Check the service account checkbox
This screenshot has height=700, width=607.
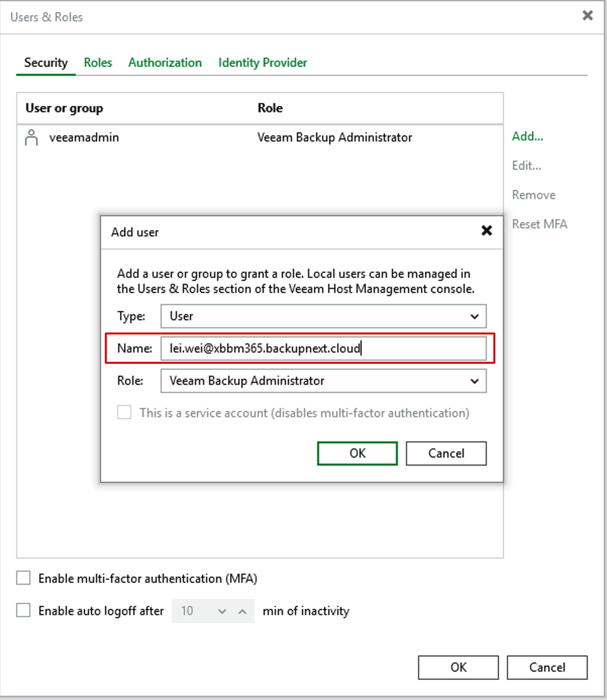click(x=124, y=413)
